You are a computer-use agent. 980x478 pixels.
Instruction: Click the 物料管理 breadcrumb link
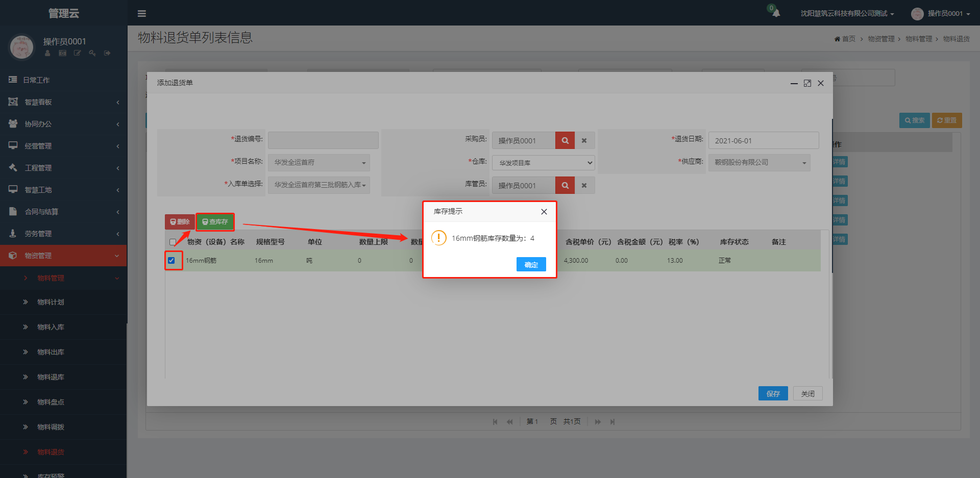tap(919, 39)
